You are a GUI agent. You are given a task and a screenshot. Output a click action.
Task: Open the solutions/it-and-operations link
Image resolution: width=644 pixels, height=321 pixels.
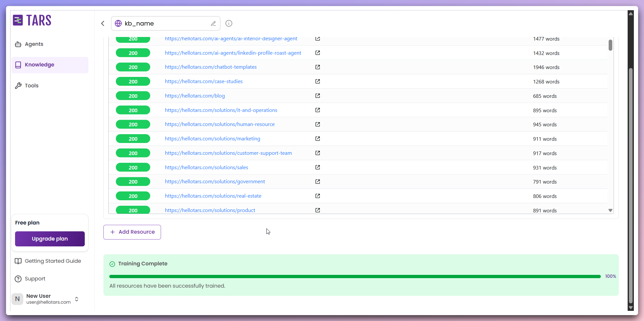coord(221,110)
